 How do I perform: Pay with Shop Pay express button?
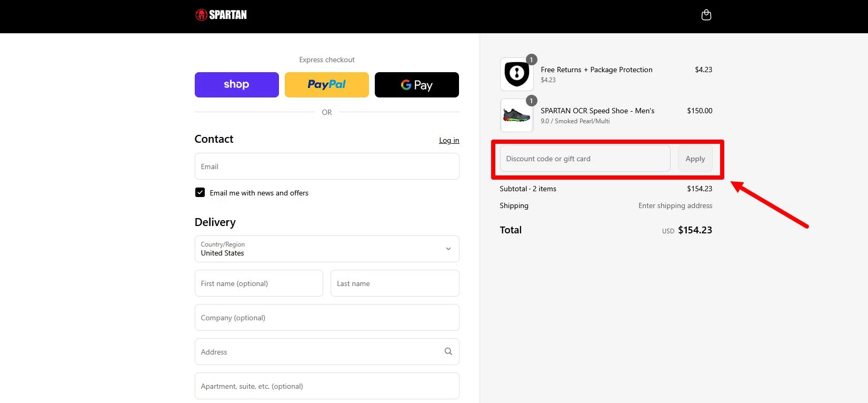(x=236, y=85)
